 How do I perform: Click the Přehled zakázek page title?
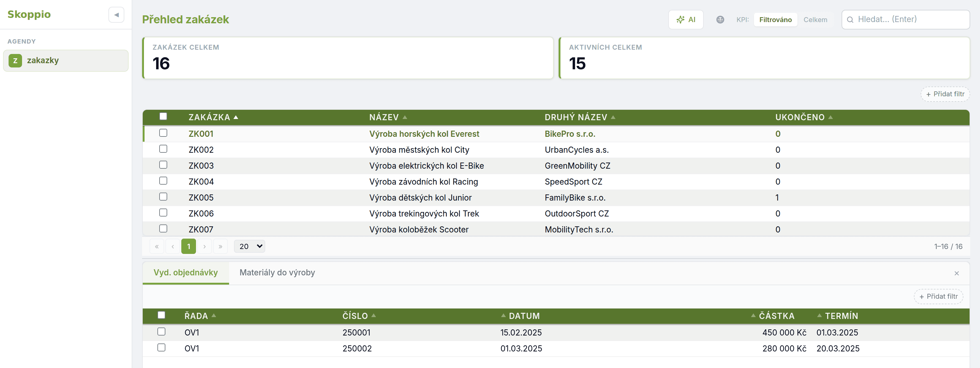(186, 19)
